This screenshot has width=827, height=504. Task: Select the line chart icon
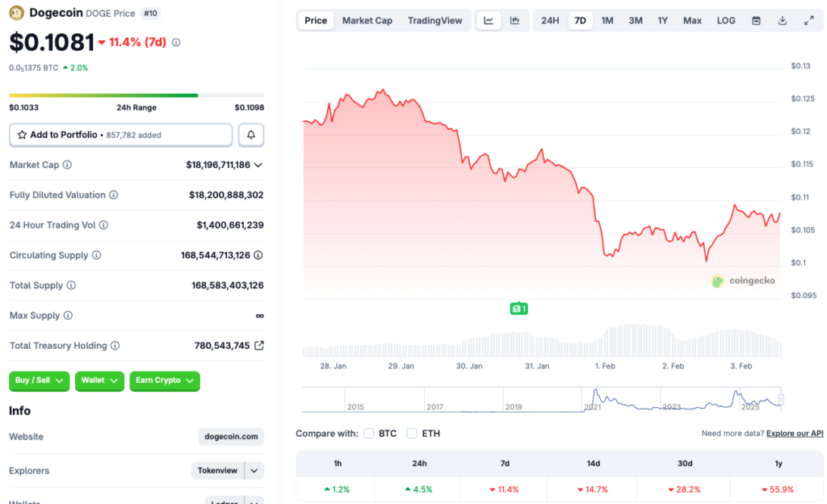point(488,20)
